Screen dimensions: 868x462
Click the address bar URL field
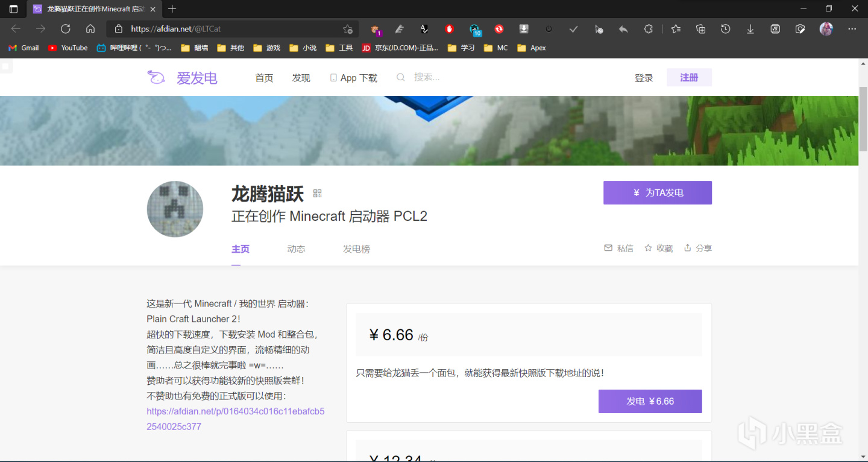(x=232, y=28)
